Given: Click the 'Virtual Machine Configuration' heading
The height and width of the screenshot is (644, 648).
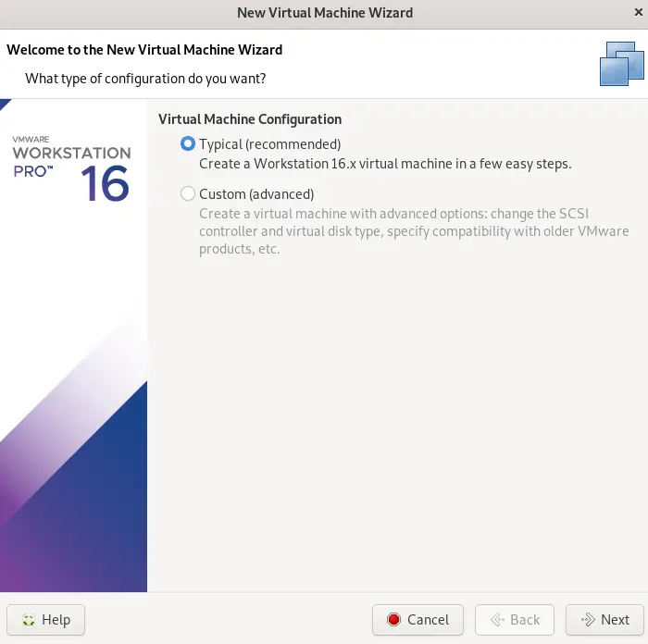Looking at the screenshot, I should (250, 119).
